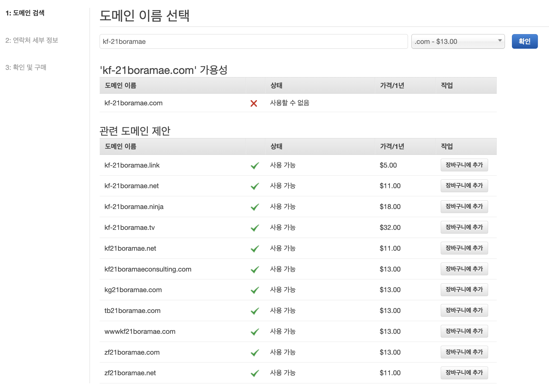Click green checkmark for kg21boramae.com

(x=255, y=290)
